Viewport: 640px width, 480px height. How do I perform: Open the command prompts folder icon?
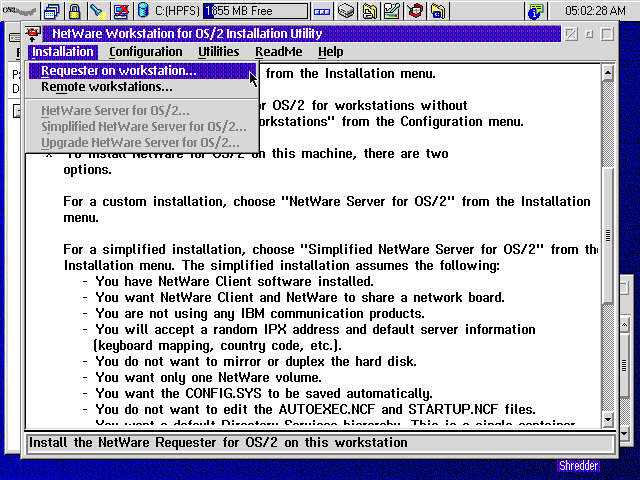pyautogui.click(x=438, y=11)
